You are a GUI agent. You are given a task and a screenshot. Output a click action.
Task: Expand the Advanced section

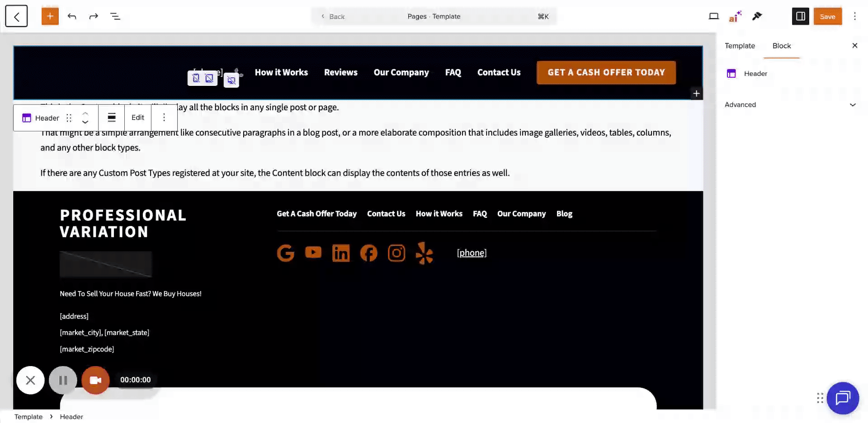click(x=790, y=105)
